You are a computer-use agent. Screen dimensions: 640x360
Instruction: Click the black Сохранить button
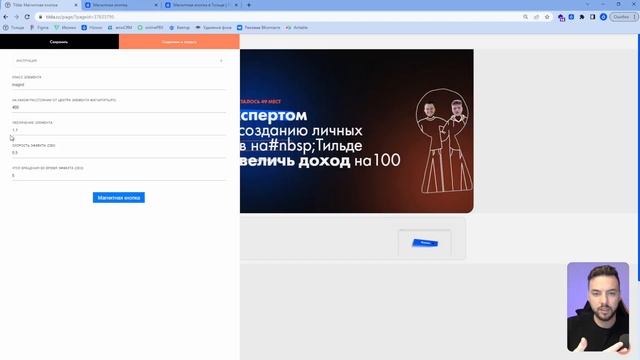(x=59, y=42)
